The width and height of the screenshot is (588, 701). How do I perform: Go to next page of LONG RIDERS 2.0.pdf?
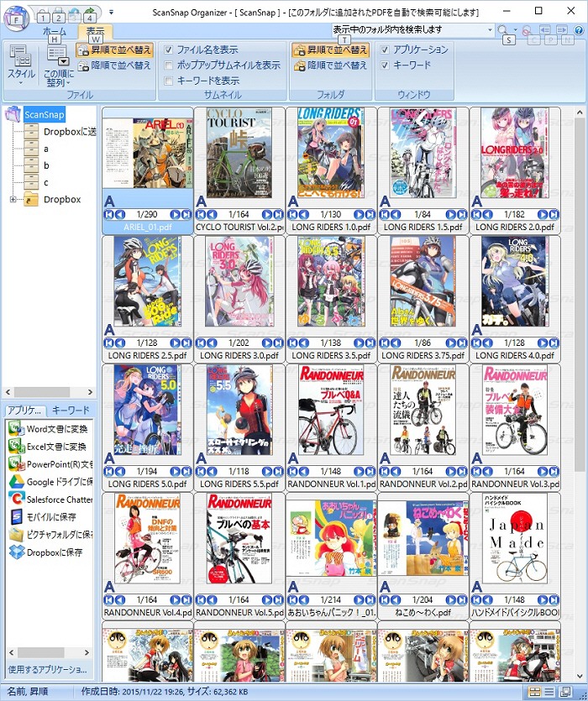pyautogui.click(x=543, y=215)
